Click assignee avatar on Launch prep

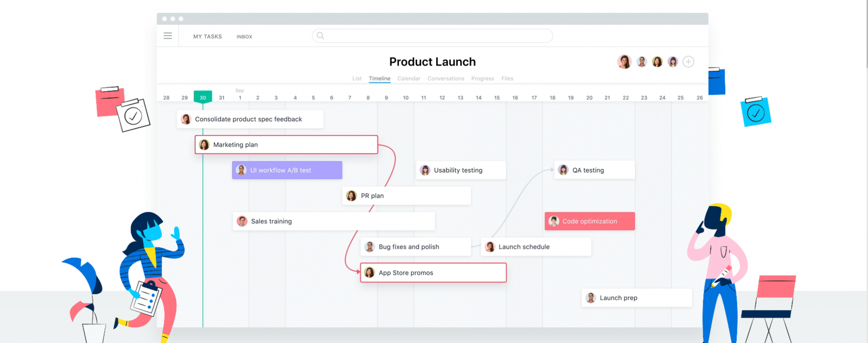(x=591, y=298)
